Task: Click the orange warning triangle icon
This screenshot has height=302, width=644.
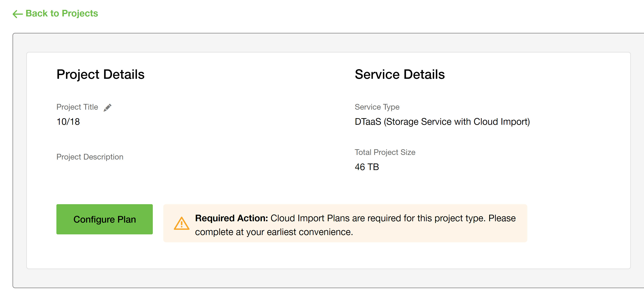Action: [x=181, y=223]
